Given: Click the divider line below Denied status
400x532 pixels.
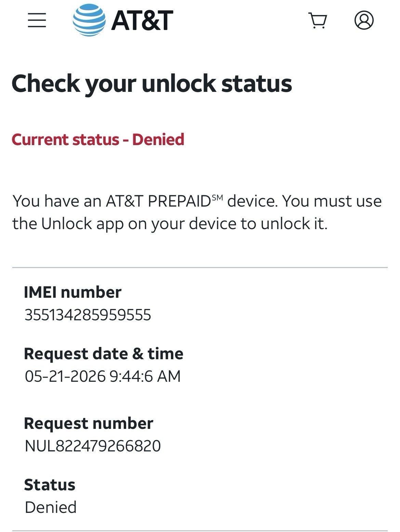Looking at the screenshot, I should [200, 531].
